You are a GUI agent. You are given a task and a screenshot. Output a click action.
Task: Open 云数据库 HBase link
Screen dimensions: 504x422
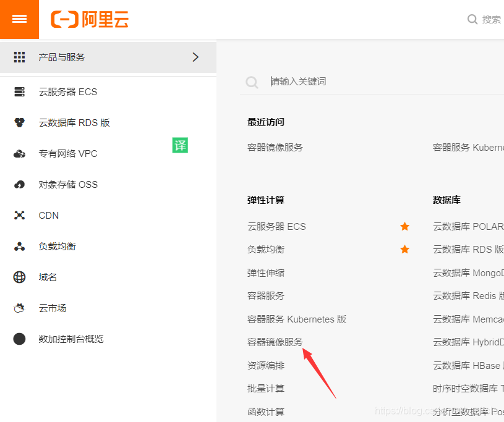(468, 366)
